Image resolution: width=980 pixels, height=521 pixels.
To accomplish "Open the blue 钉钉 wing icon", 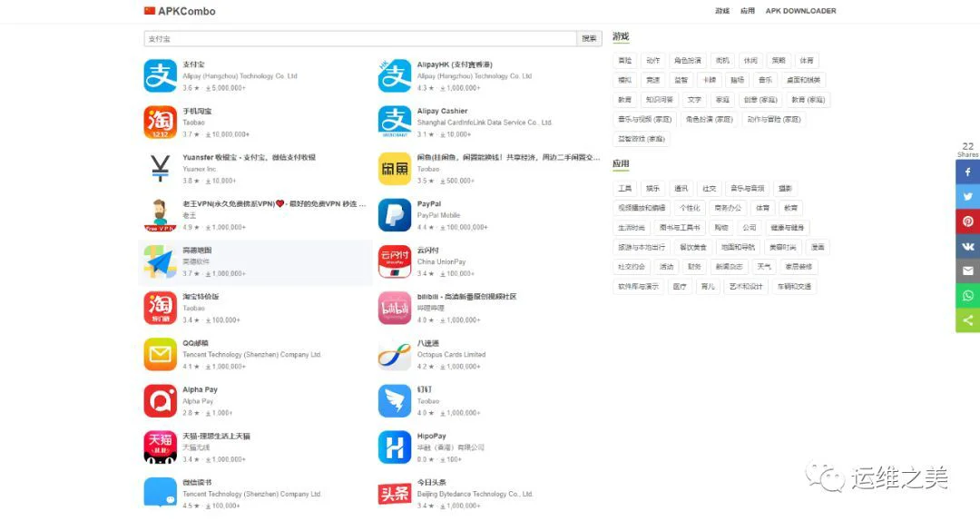I will point(395,401).
